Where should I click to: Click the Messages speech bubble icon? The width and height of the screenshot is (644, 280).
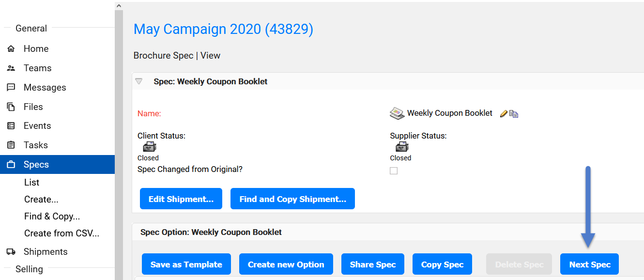tap(11, 88)
